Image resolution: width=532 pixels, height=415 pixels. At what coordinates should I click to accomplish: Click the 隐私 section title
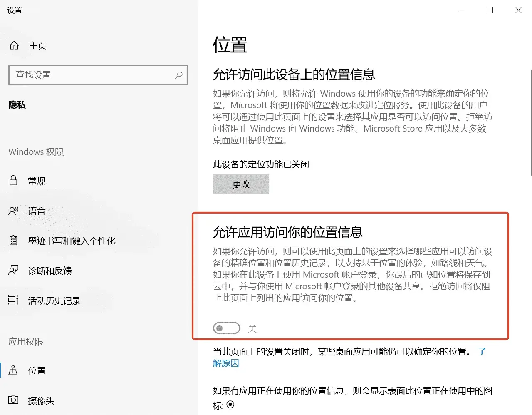[x=17, y=105]
